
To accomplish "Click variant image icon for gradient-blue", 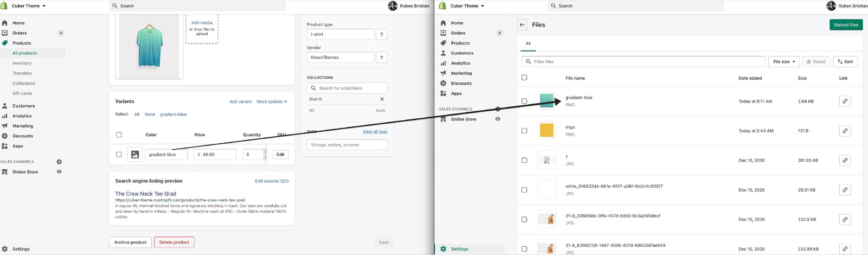I will (x=135, y=155).
